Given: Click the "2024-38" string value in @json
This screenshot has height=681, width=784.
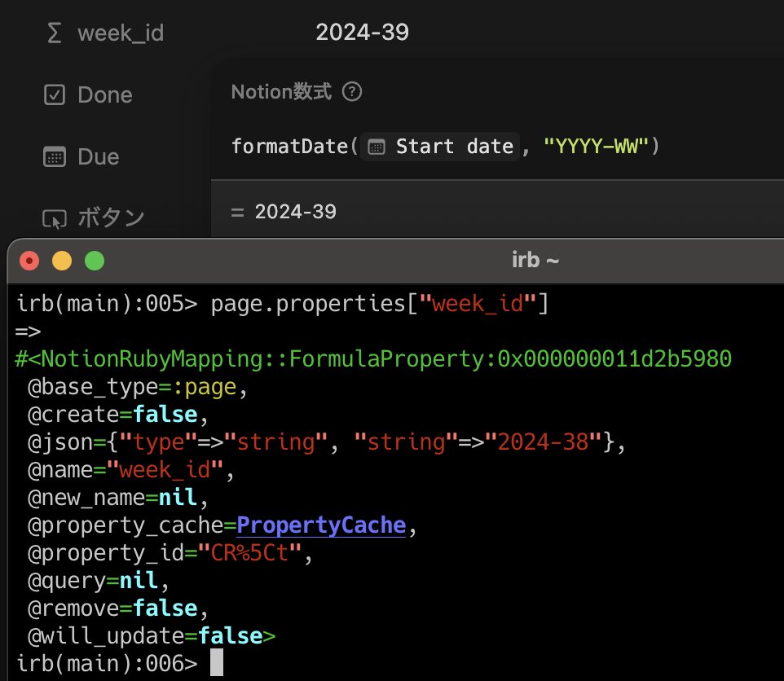Looking at the screenshot, I should (x=543, y=442).
